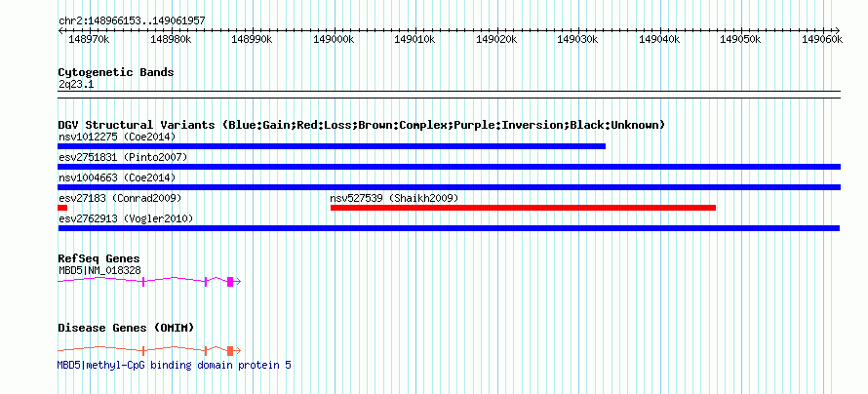Click the esv27183 (Conrad2009) label

[x=120, y=198]
